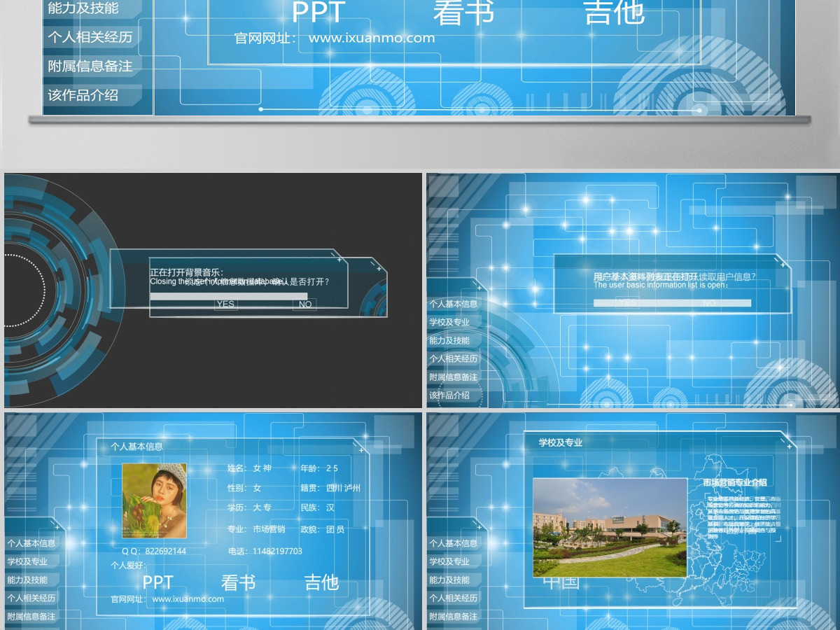Select 该作品介绍 in the user information dialog slide's menu
Viewport: 840px width, 630px height.
(449, 395)
